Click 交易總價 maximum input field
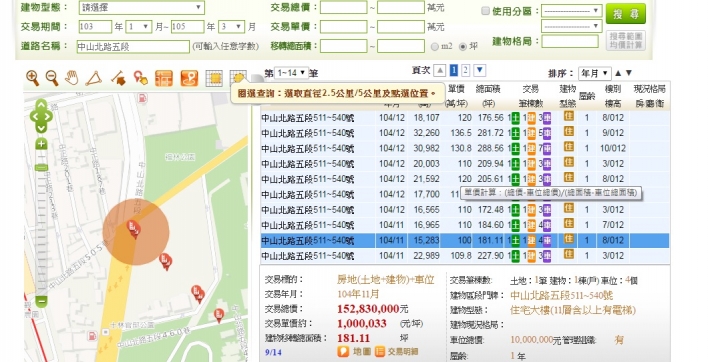The width and height of the screenshot is (720, 362). (401, 7)
